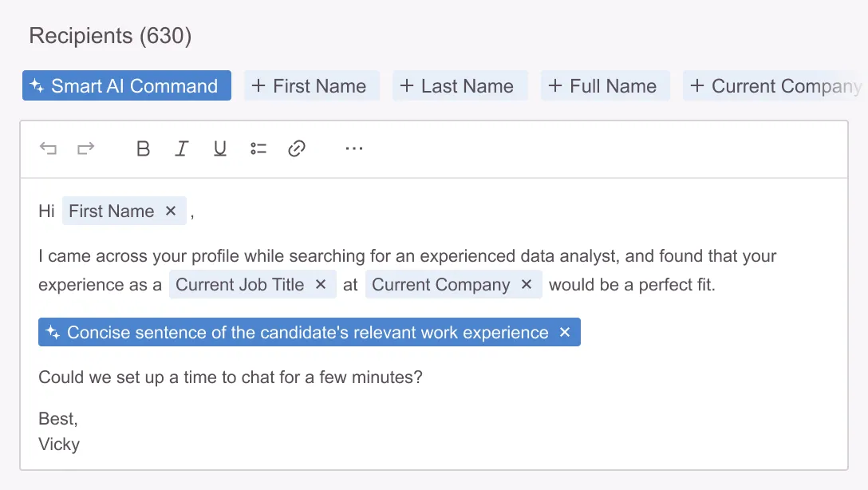Insert the First Name variable

(311, 85)
